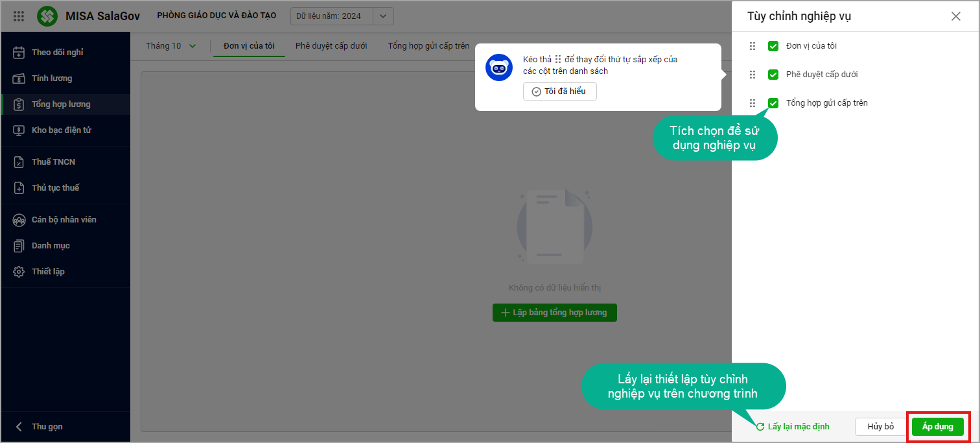
Task: Click the Tính lương sidebar icon
Action: point(19,78)
